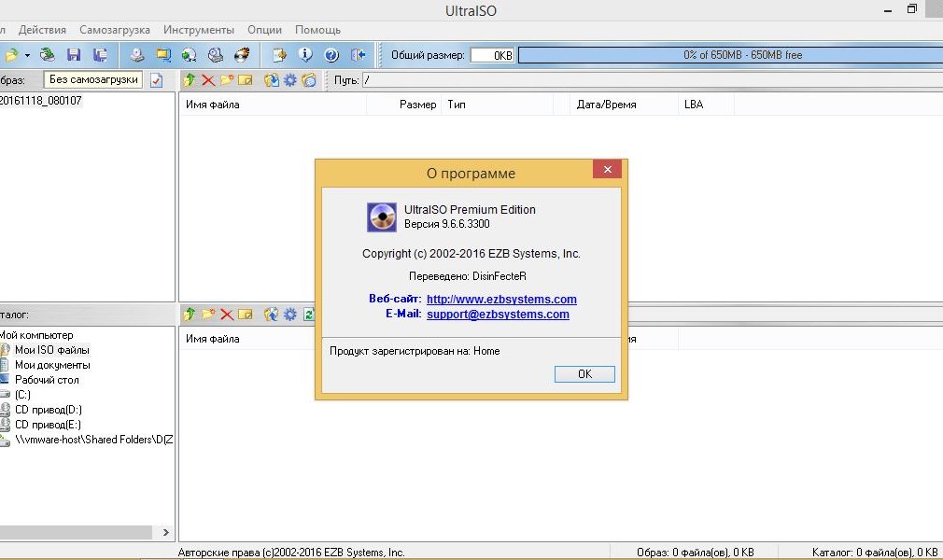
Task: Open the Действия menu
Action: (42, 30)
